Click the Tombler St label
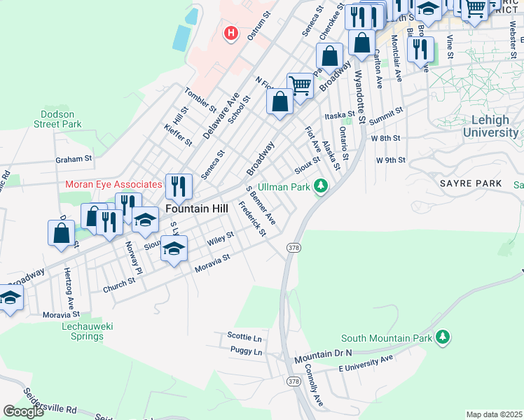Image resolution: width=524 pixels, height=420 pixels. tap(200, 100)
